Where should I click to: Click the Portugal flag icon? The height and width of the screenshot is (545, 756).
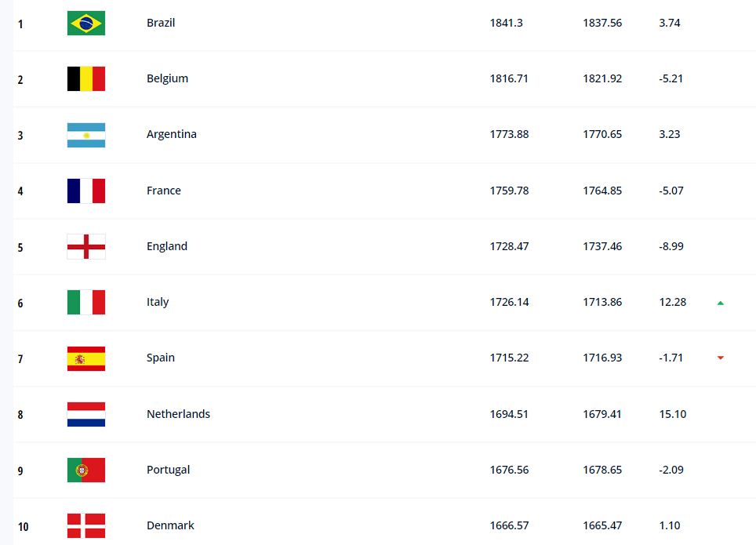86,470
